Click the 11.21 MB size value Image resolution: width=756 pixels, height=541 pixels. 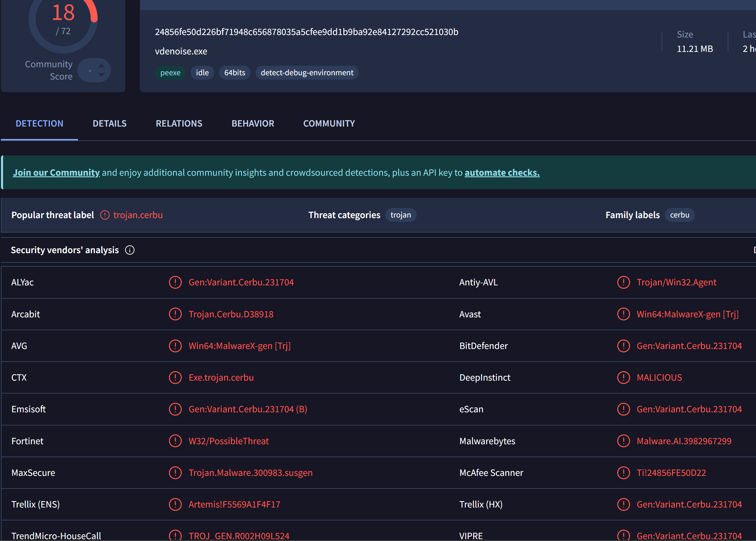(x=695, y=49)
